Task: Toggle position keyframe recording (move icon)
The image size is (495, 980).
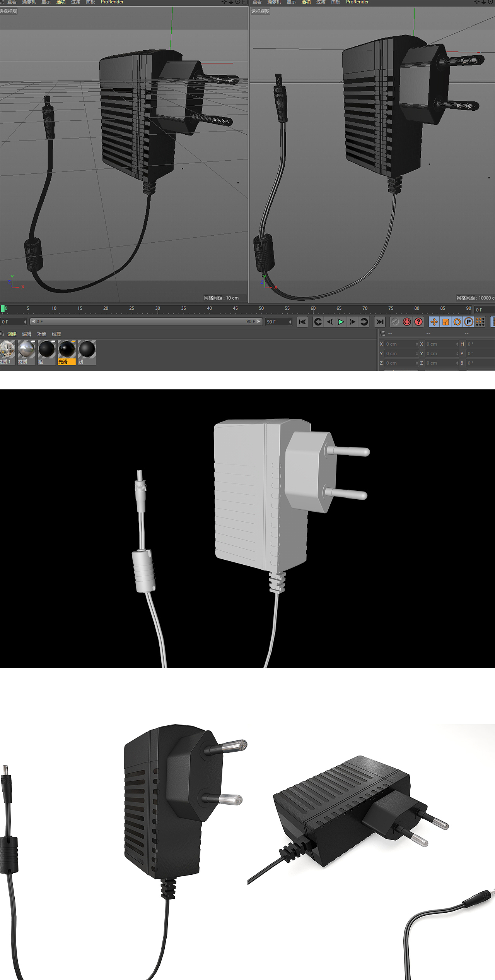Action: 434,322
